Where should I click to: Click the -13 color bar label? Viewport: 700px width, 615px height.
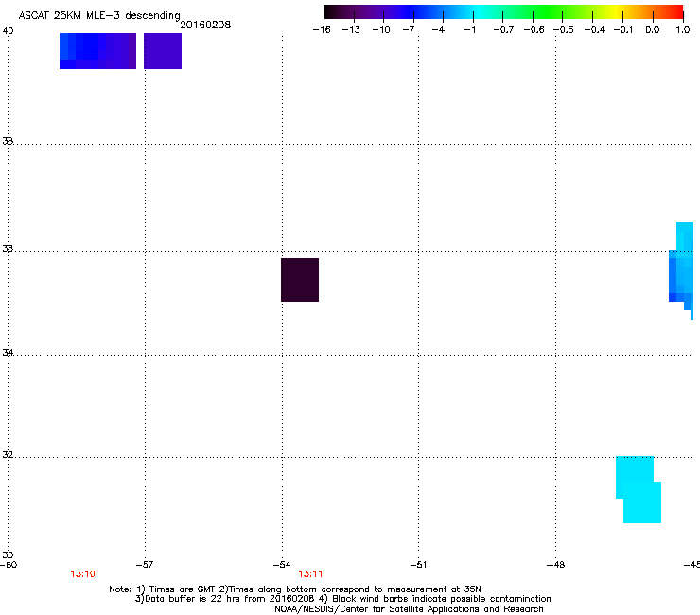pyautogui.click(x=351, y=30)
